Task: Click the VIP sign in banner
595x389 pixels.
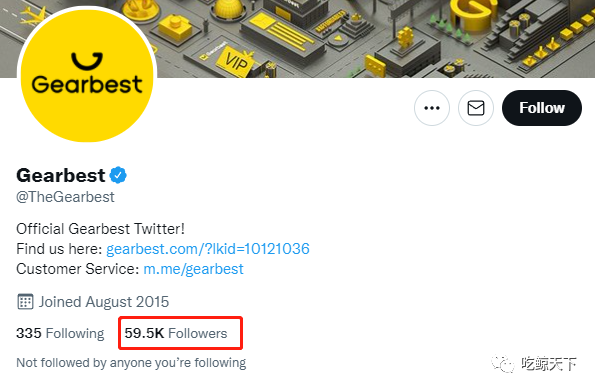Action: tap(235, 61)
